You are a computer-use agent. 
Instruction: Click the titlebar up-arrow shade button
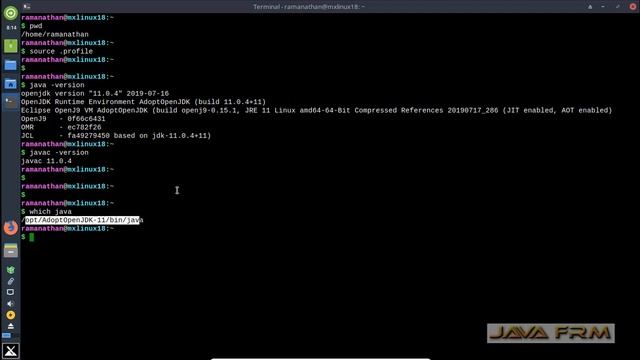tap(590, 7)
